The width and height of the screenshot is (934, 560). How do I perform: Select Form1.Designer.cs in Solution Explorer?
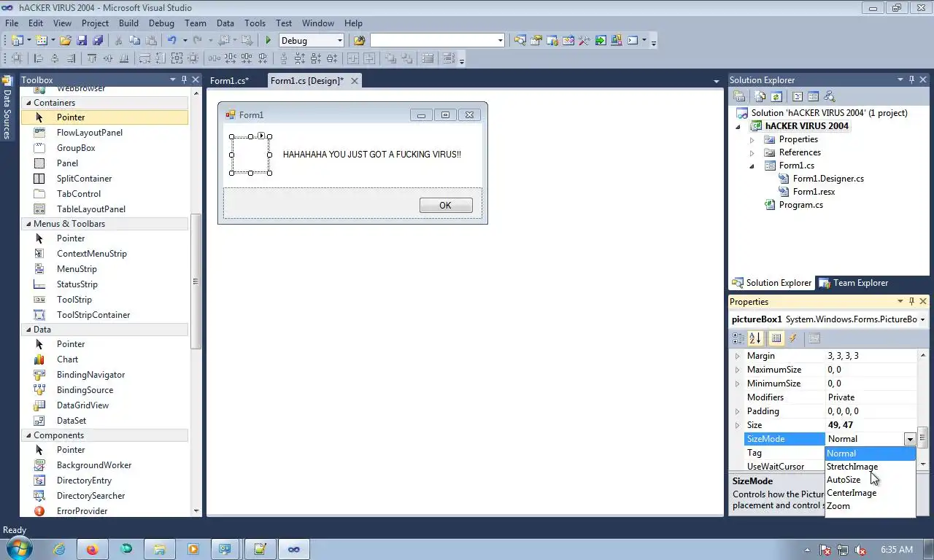pyautogui.click(x=828, y=179)
